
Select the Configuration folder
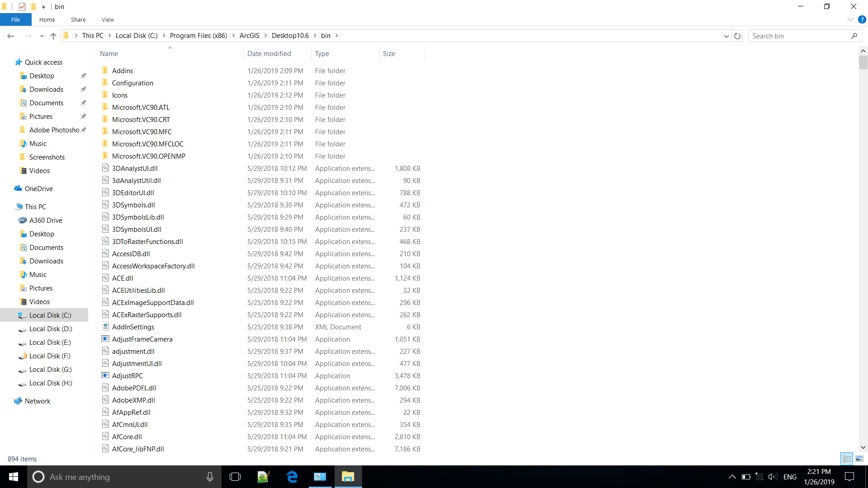[x=132, y=83]
